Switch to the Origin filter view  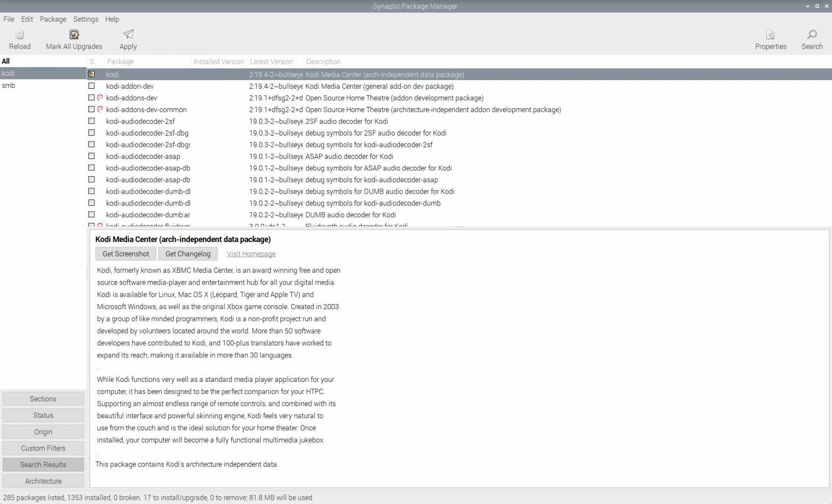[43, 432]
